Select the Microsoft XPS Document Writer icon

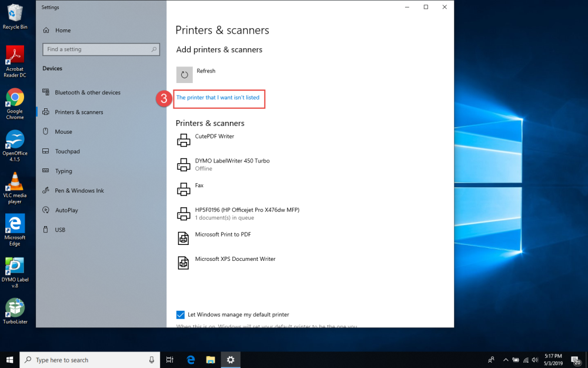[x=183, y=263]
